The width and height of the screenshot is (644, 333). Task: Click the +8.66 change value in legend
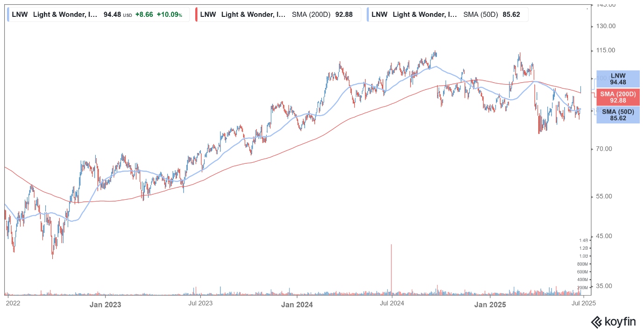144,14
